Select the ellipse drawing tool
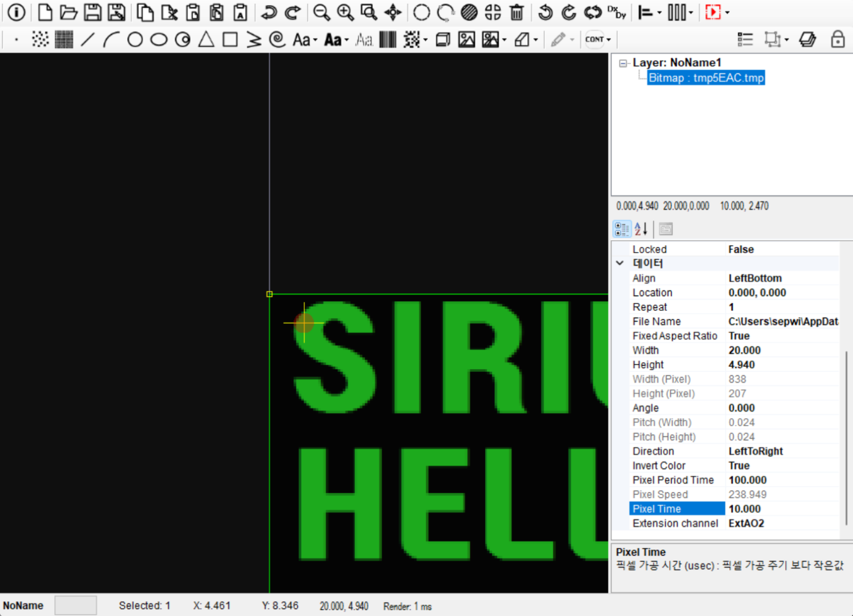Image resolution: width=853 pixels, height=616 pixels. 159,39
